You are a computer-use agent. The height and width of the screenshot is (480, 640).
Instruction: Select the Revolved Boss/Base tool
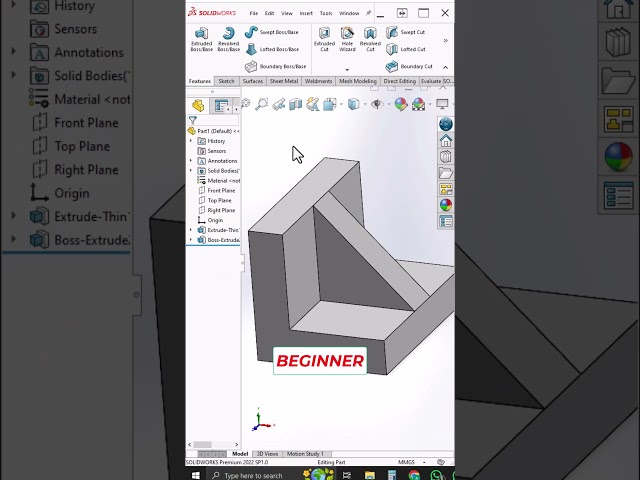[229, 39]
